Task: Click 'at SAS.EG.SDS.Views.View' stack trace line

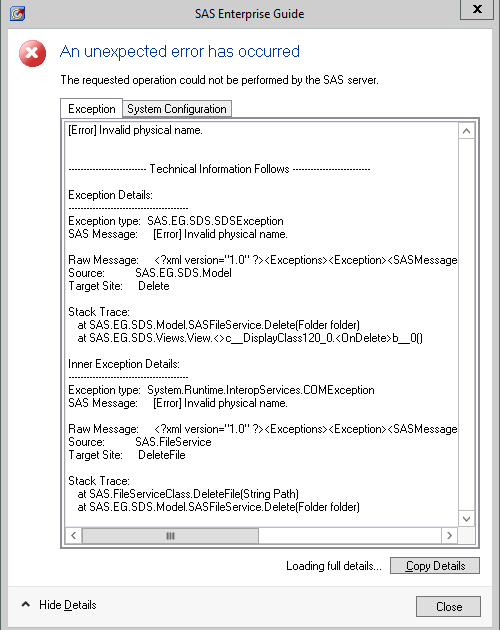Action: (250, 338)
